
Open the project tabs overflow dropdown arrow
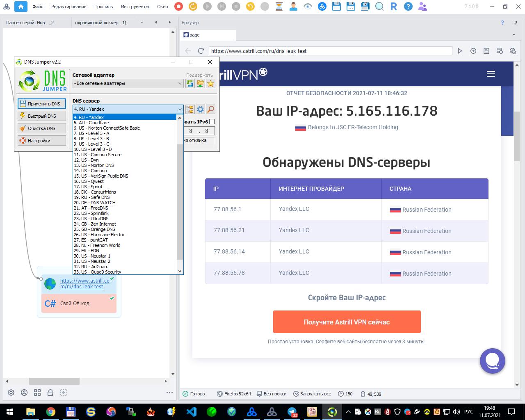click(142, 23)
